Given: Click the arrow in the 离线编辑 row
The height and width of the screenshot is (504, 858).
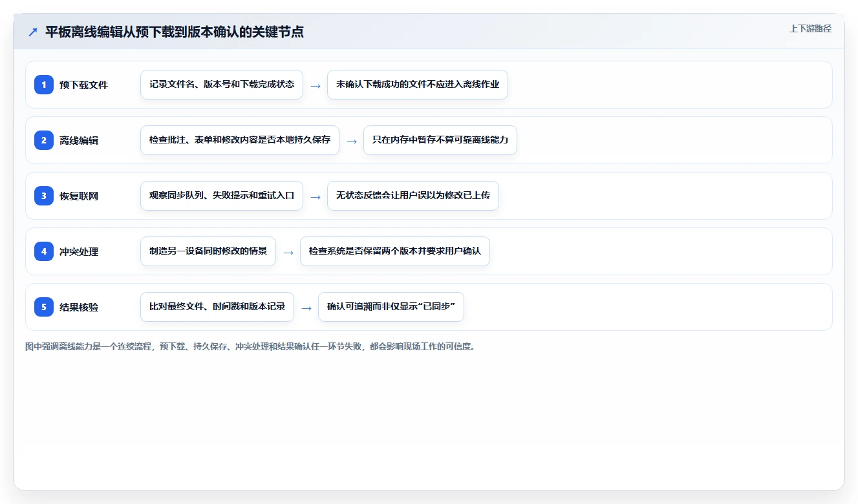Looking at the screenshot, I should [352, 141].
